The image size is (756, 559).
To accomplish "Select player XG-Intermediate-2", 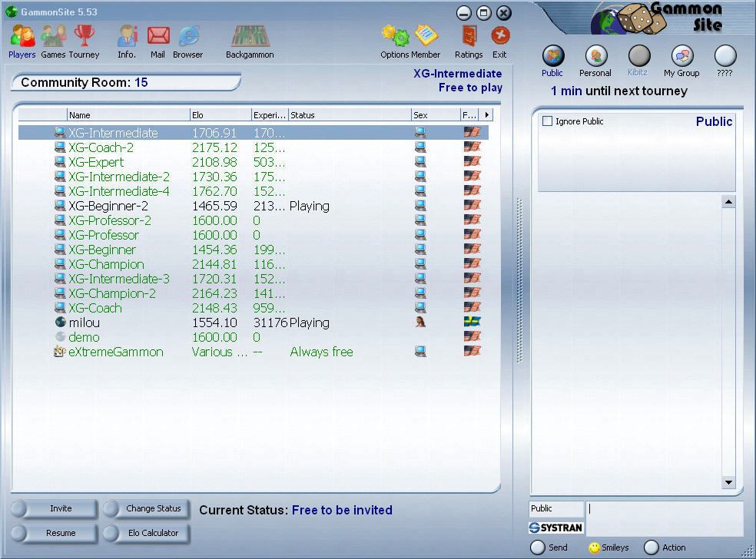I will pyautogui.click(x=253, y=177).
